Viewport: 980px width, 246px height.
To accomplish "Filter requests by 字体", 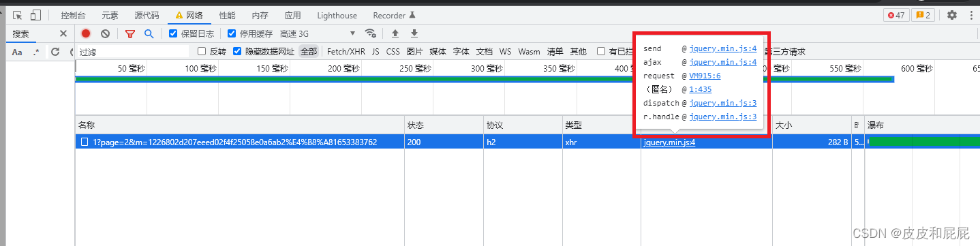I will [x=461, y=51].
